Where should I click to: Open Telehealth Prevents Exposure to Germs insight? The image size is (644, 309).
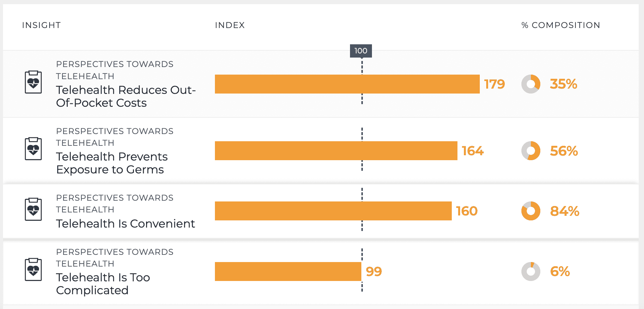point(112,163)
